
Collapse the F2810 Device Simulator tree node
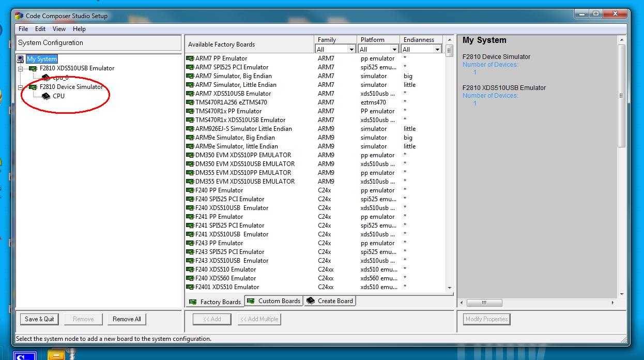pos(21,87)
